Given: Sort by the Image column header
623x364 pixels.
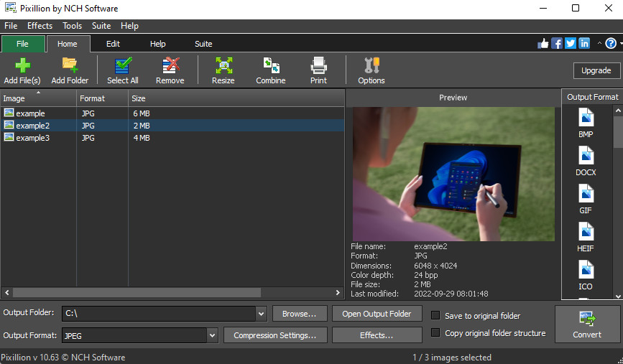Looking at the screenshot, I should point(39,98).
